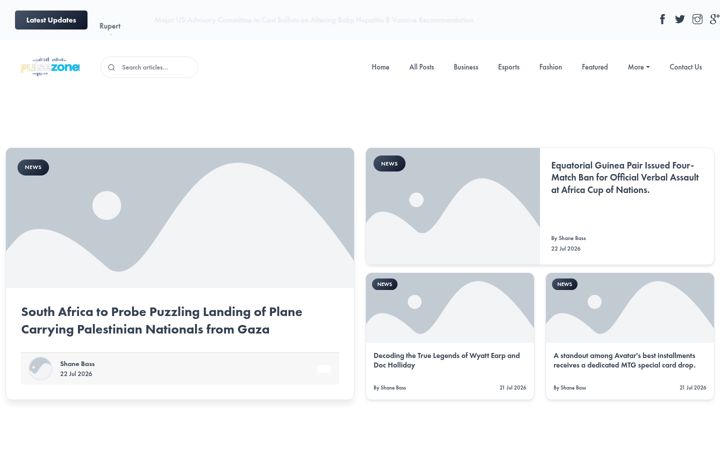Click the scrolling ticker headline about Hepatitis B
Image resolution: width=720 pixels, height=450 pixels.
(314, 20)
